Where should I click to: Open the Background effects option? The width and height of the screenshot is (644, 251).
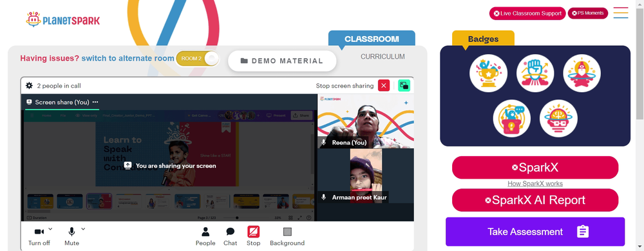coord(287,237)
